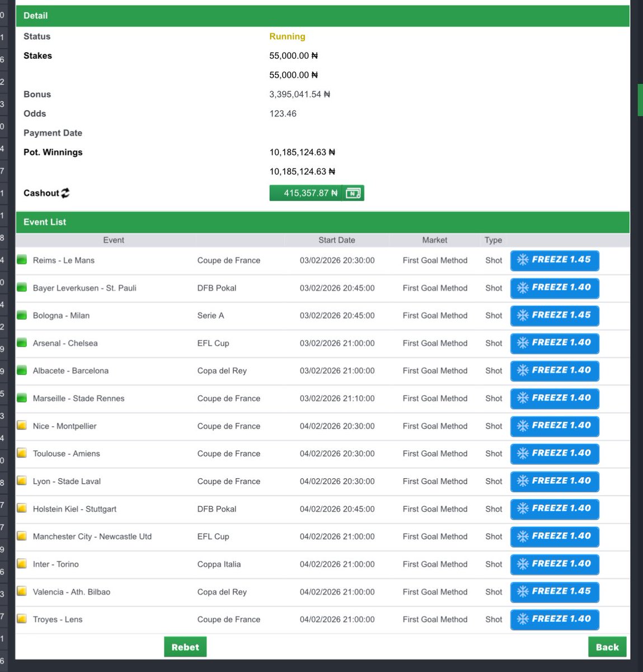Click yellow status icon for Valencia - Ath. Bilbao
Screen dimensions: 643x672
(x=22, y=591)
